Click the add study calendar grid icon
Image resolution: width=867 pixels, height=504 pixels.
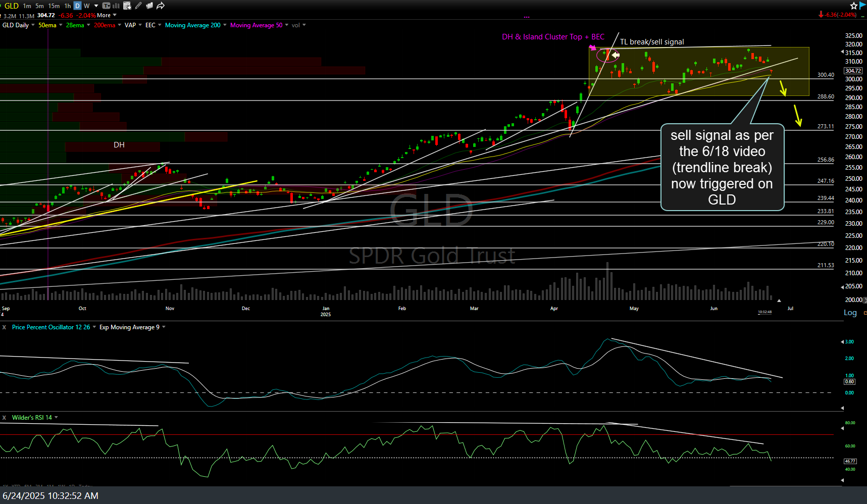(127, 6)
